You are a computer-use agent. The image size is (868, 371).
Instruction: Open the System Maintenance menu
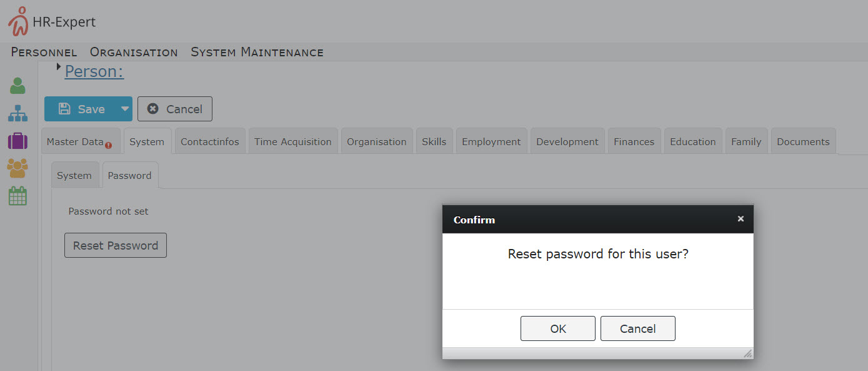tap(257, 53)
